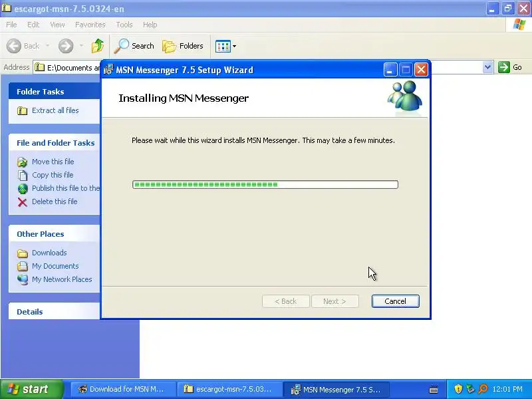
Task: Click the Move this file icon
Action: click(23, 162)
